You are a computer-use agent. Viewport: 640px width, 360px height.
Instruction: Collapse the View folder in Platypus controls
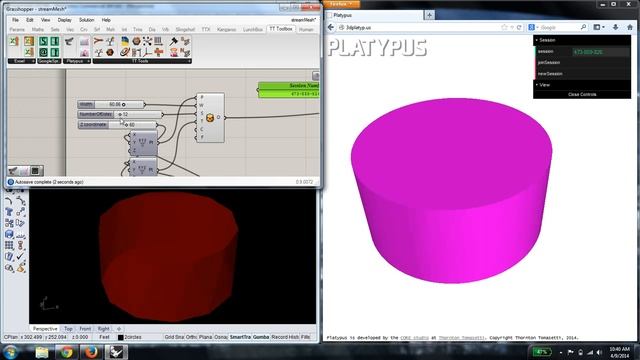click(582, 85)
